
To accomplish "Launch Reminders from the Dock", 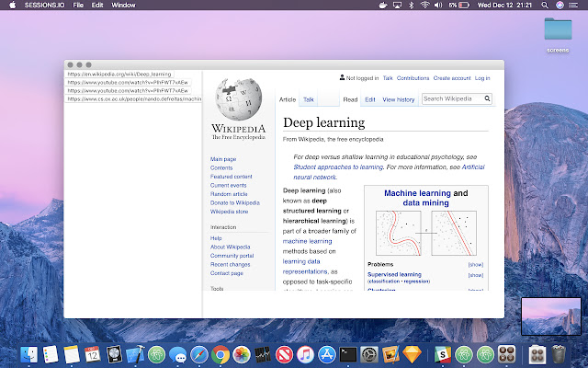I will pos(51,354).
